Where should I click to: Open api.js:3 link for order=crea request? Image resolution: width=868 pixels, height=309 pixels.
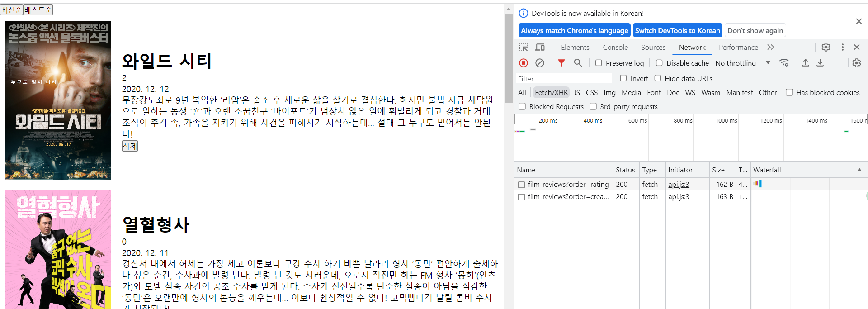(x=679, y=197)
